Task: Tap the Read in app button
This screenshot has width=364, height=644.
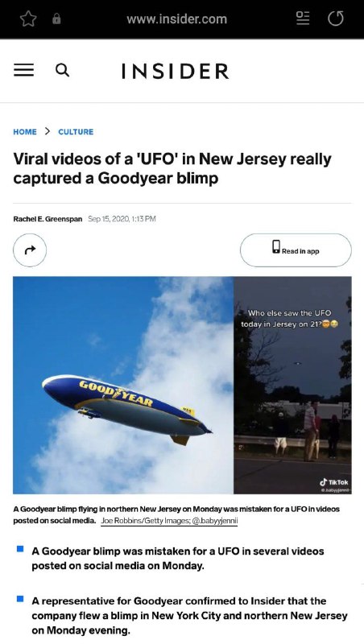Action: (296, 250)
